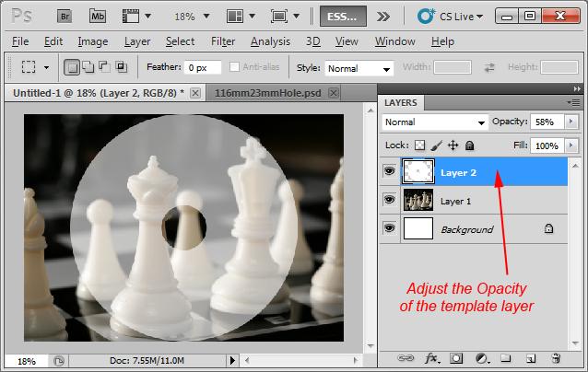Click the CS Live icon
588x372 pixels.
pos(426,17)
